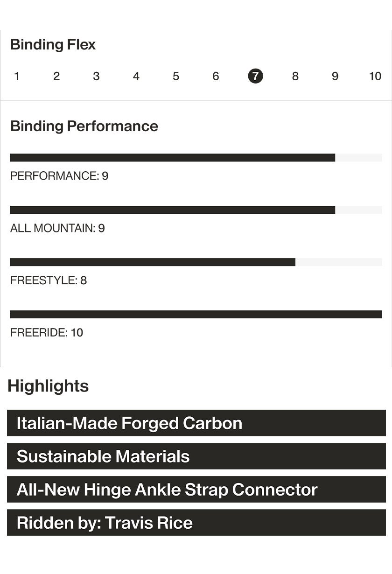
Task: Click the Binding Performance heading
Action: click(84, 126)
